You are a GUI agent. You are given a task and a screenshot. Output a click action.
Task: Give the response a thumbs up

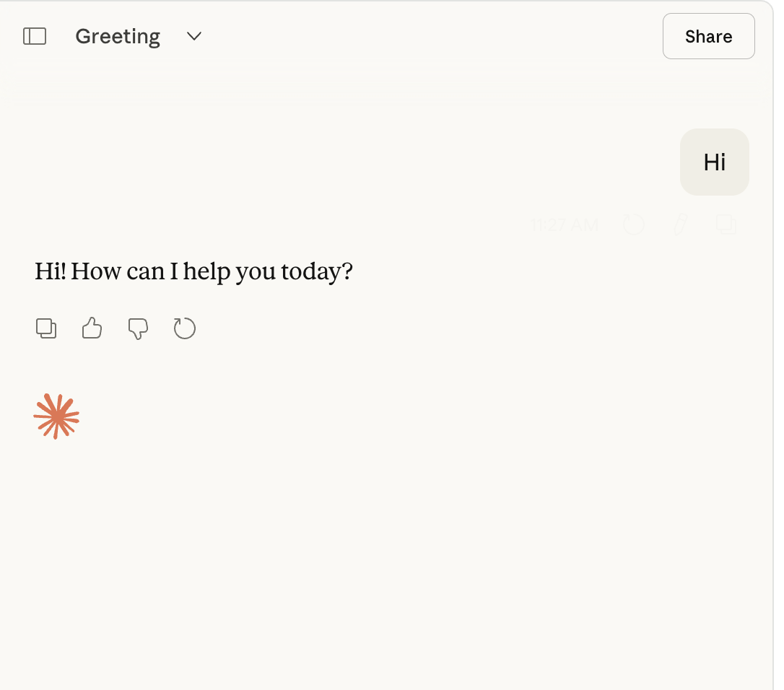click(92, 328)
